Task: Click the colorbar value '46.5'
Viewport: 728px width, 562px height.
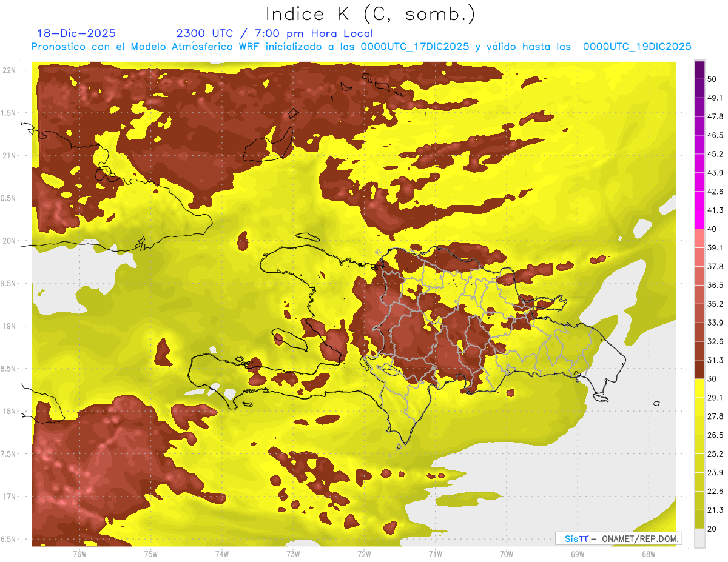Action: click(715, 135)
